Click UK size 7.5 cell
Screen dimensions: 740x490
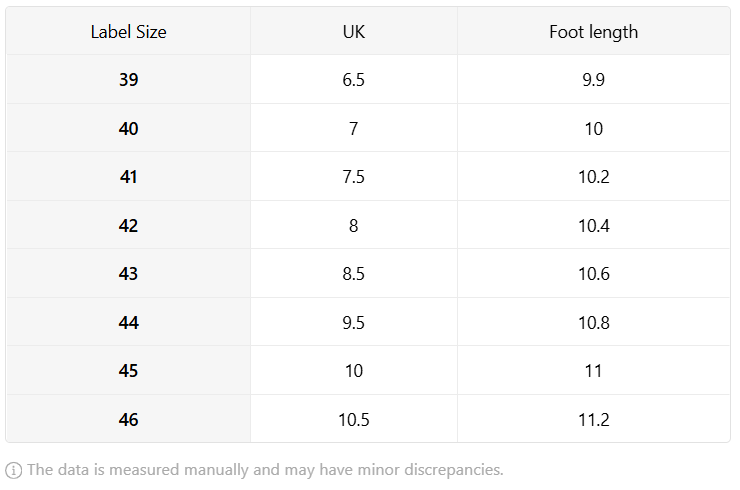tap(353, 177)
